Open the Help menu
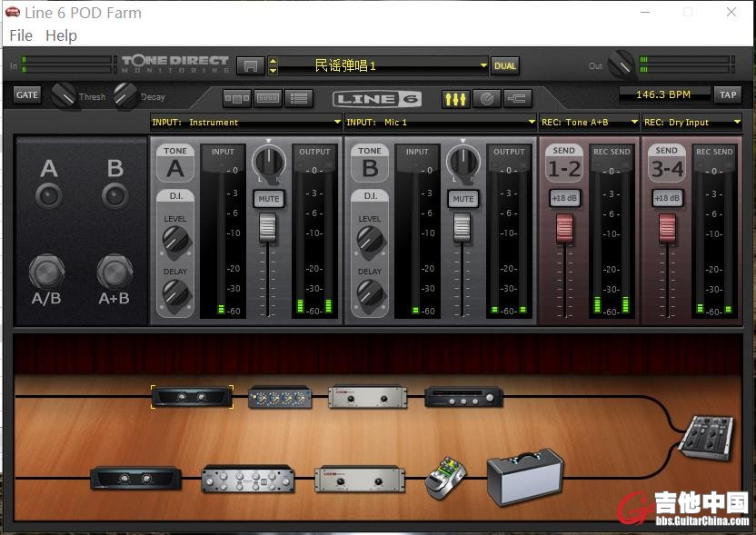Viewport: 756px width, 535px height. [x=61, y=35]
